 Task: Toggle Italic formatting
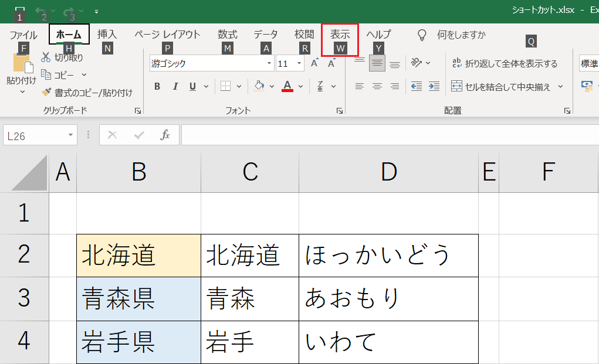click(x=175, y=86)
